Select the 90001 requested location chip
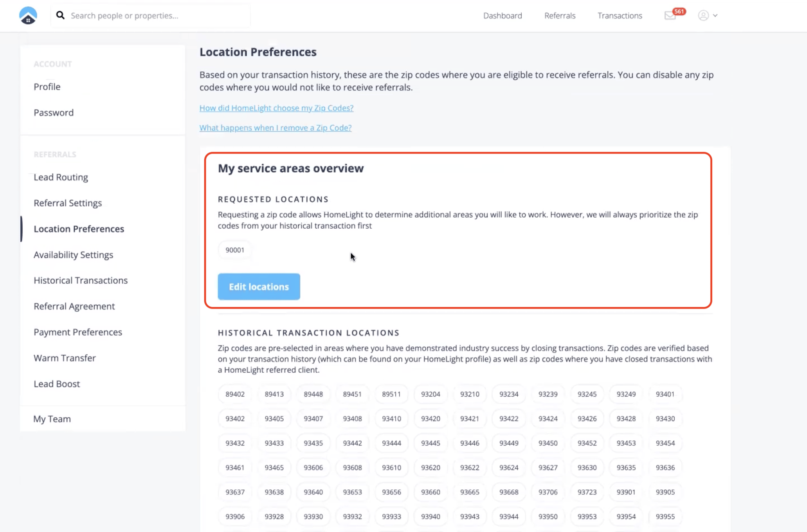This screenshot has height=532, width=807. click(x=234, y=250)
